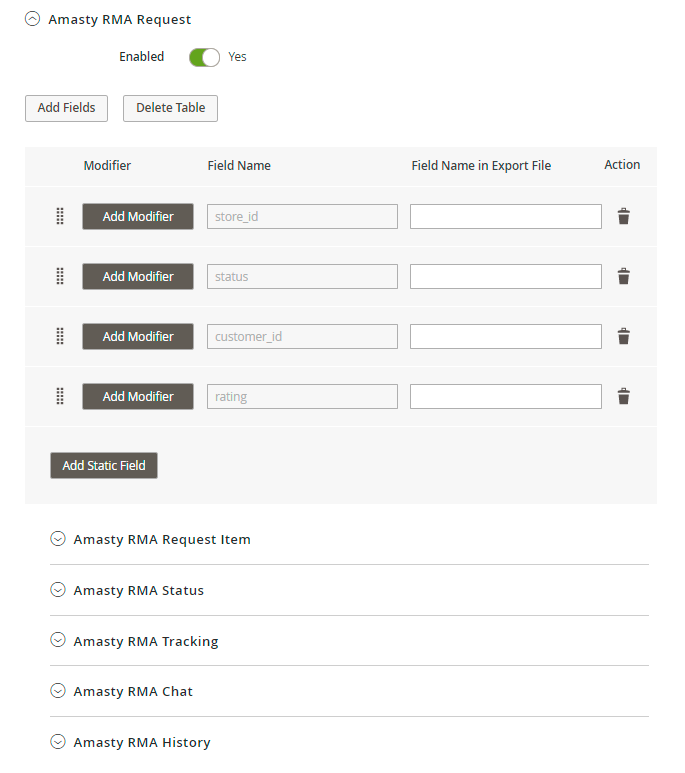This screenshot has height=773, width=685.
Task: Expand Amasty RMA Chat section
Action: point(58,691)
